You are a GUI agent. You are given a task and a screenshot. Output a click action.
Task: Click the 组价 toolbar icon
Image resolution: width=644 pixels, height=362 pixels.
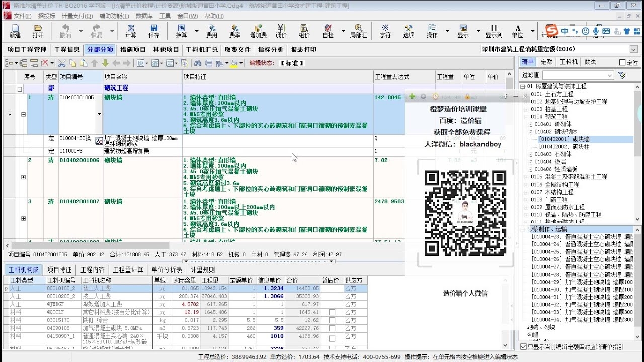304,31
